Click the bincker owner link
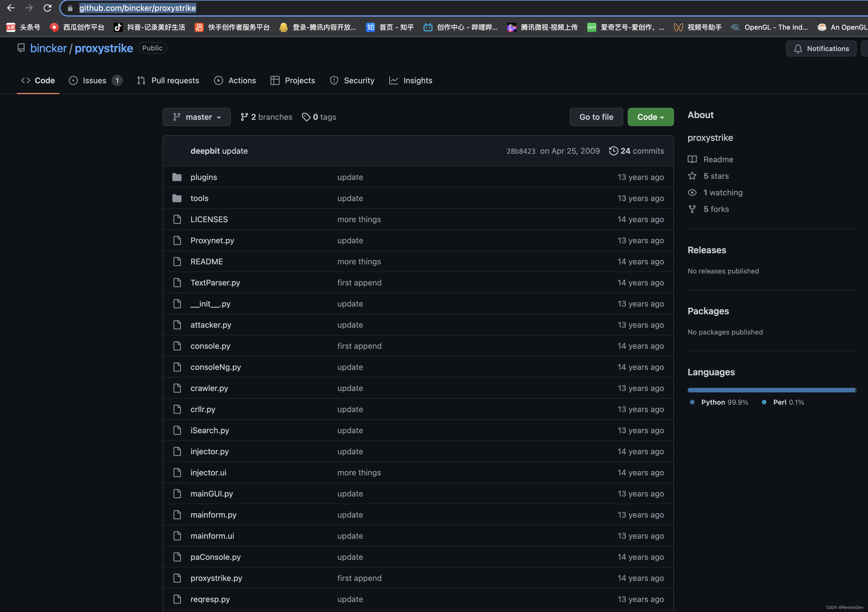The image size is (868, 612). tap(49, 48)
